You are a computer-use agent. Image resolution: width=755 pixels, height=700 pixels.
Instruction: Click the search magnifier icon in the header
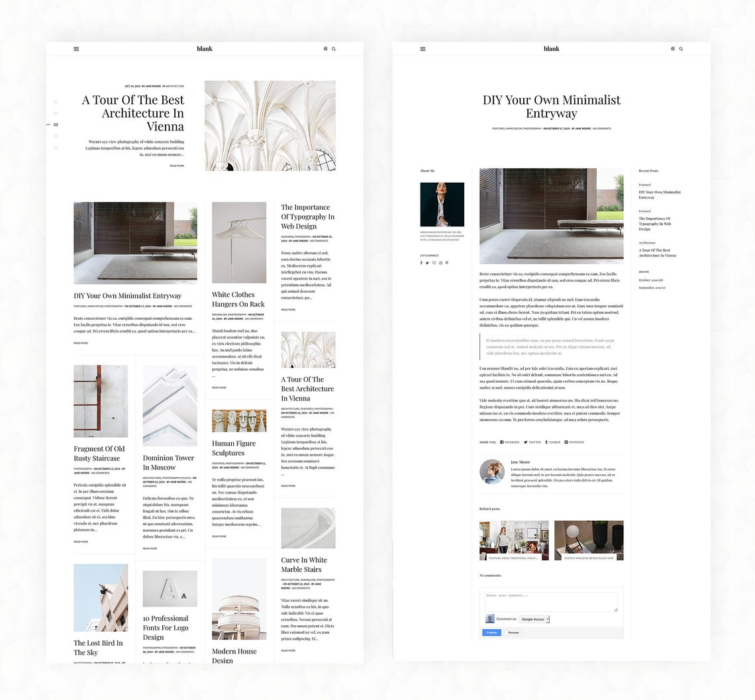(x=334, y=48)
